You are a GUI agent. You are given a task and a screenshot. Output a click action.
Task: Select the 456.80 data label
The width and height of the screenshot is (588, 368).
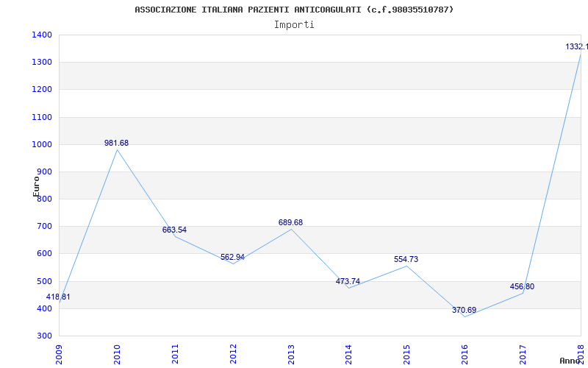click(x=522, y=286)
